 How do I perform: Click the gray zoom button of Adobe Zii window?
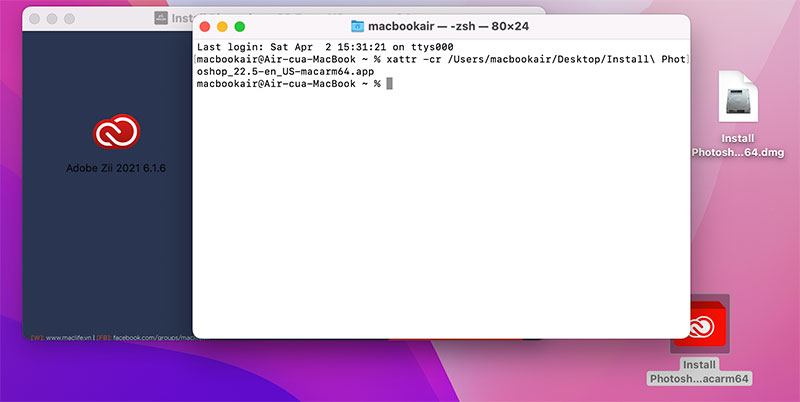(69, 18)
